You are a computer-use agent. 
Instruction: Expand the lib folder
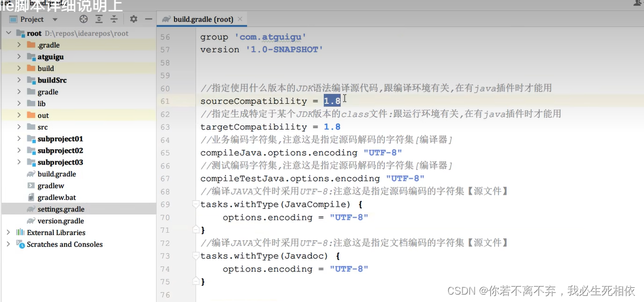coord(19,104)
